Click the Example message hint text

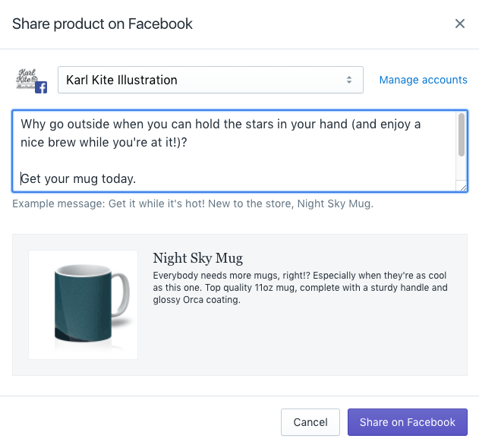tap(193, 203)
